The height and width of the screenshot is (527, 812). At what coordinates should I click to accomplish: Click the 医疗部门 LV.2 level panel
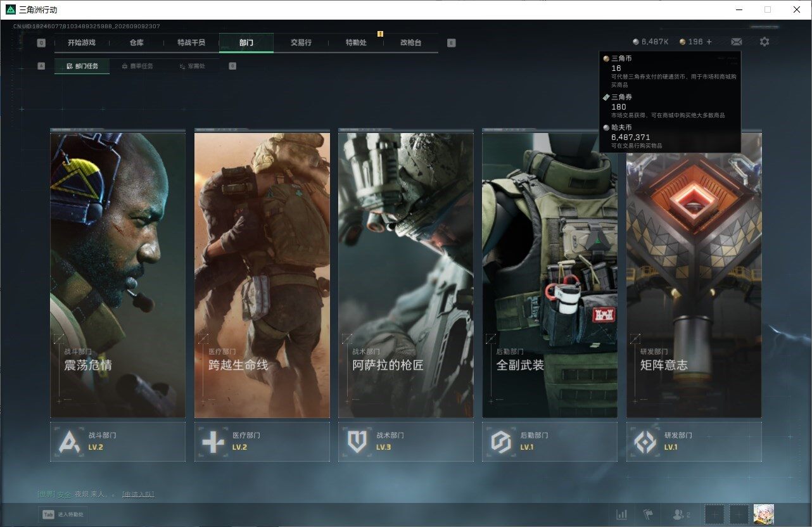[x=262, y=441]
